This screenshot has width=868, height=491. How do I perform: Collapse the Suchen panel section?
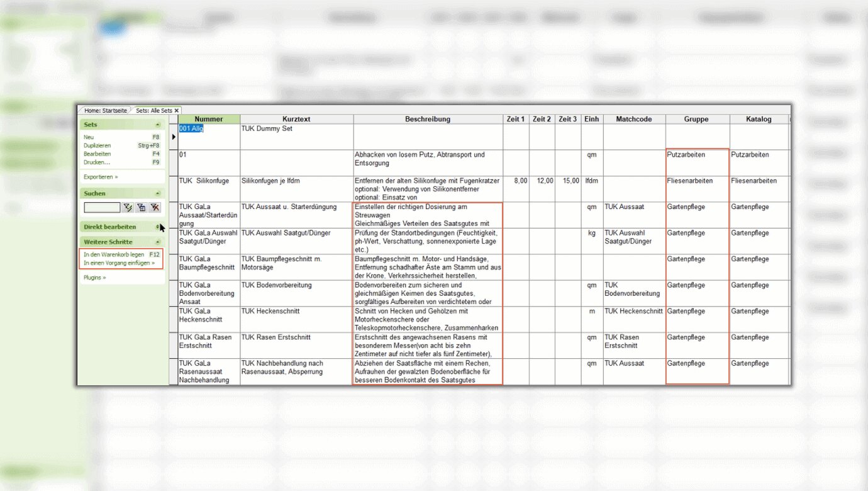(x=157, y=194)
